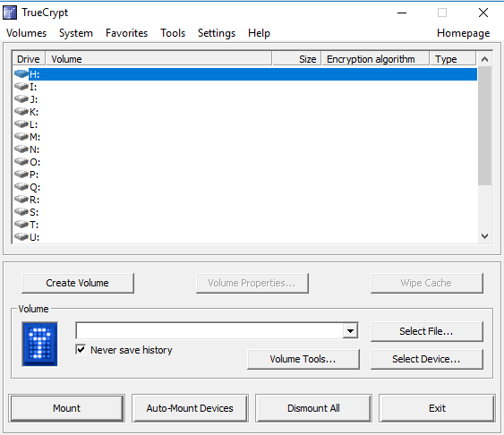Click the drive icon next to O:
Screen dimensions: 504x435
coord(21,162)
